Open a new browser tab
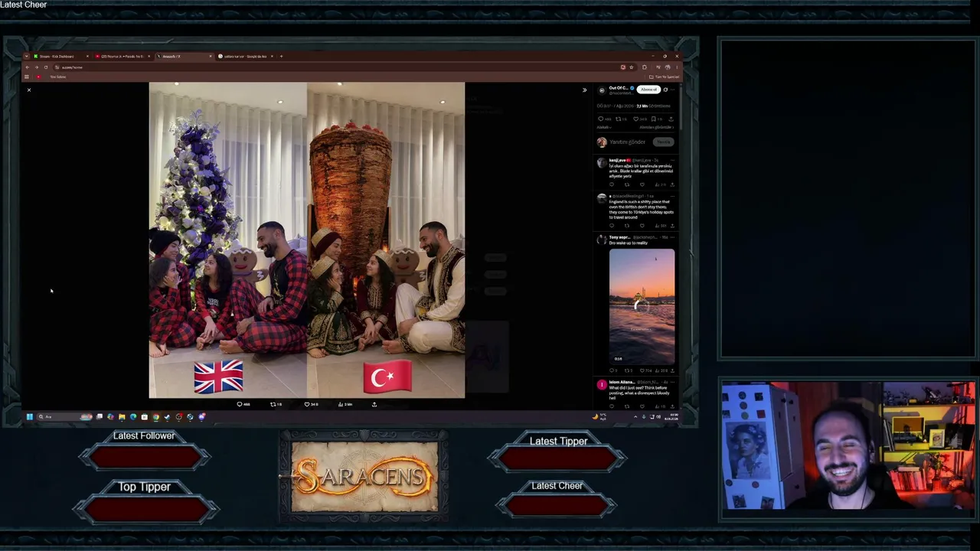This screenshot has width=980, height=551. point(281,56)
